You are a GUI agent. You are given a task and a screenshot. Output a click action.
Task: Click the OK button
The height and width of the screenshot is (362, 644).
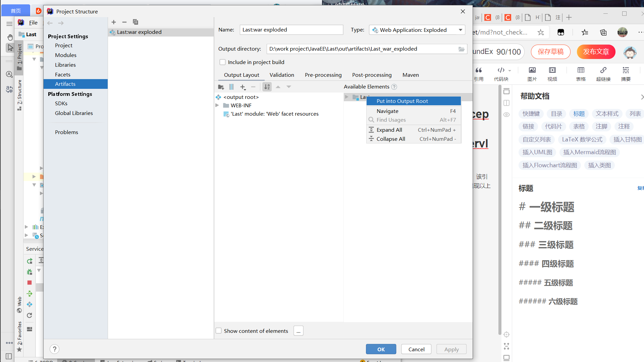click(381, 349)
